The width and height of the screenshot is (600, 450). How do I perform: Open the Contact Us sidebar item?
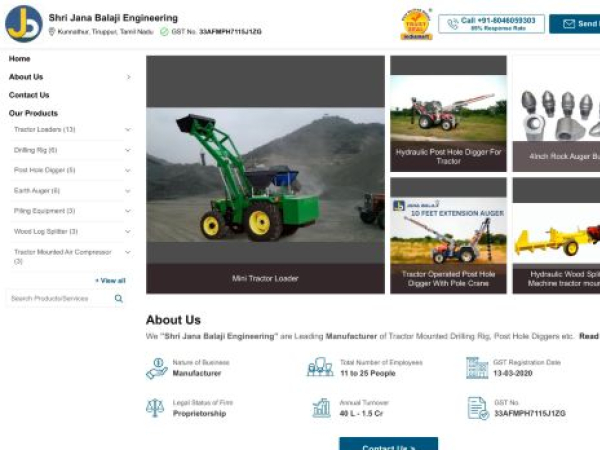tap(29, 95)
